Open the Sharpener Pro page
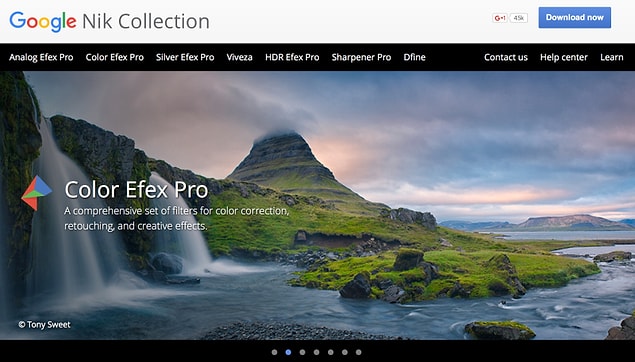The image size is (635, 362). pyautogui.click(x=361, y=57)
